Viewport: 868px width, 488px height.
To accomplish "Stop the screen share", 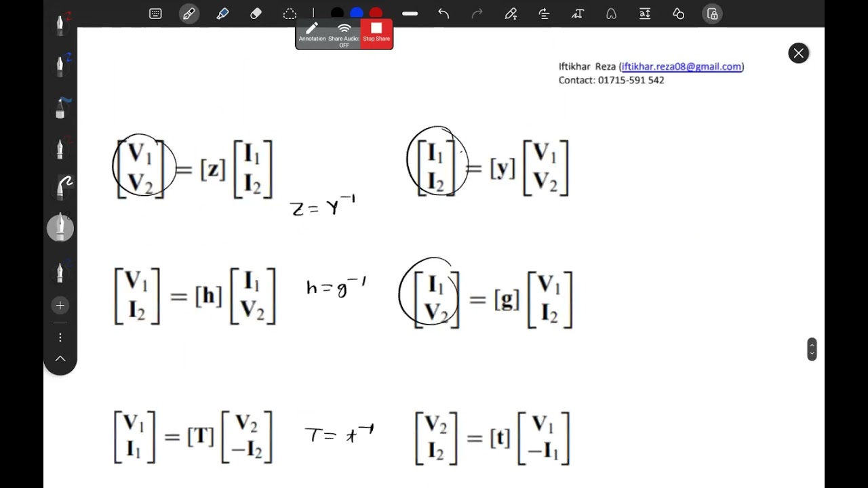I will pyautogui.click(x=376, y=33).
